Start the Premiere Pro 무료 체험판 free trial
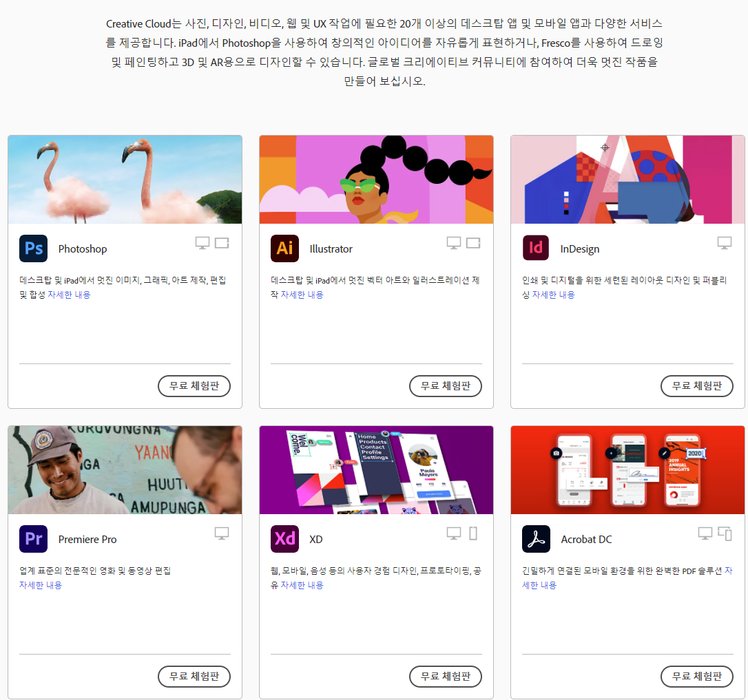This screenshot has height=700, width=748. coord(194,676)
